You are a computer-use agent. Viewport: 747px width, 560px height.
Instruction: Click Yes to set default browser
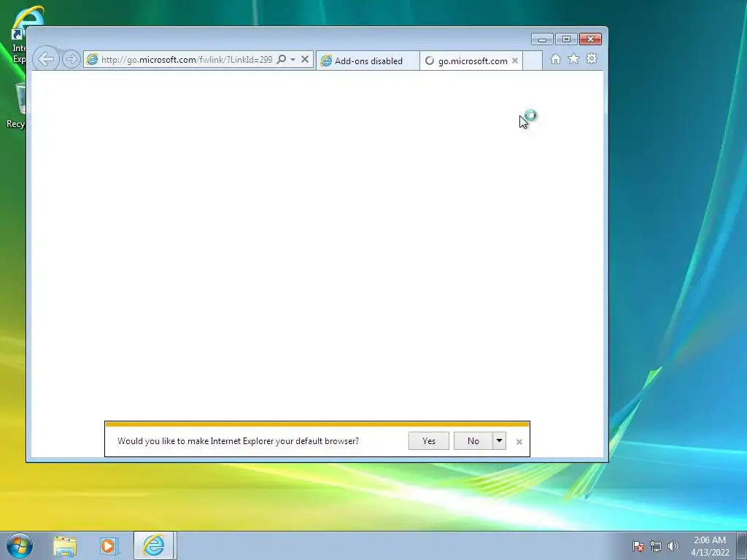click(x=429, y=441)
